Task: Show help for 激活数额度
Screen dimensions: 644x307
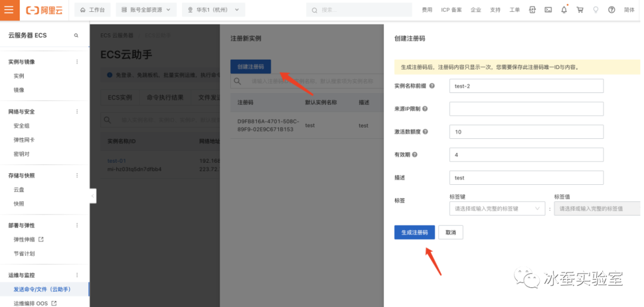Action: (x=425, y=132)
